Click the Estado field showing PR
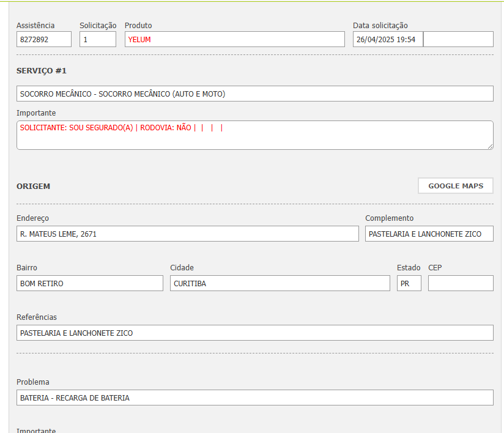Image resolution: width=504 pixels, height=433 pixels. coord(409,284)
